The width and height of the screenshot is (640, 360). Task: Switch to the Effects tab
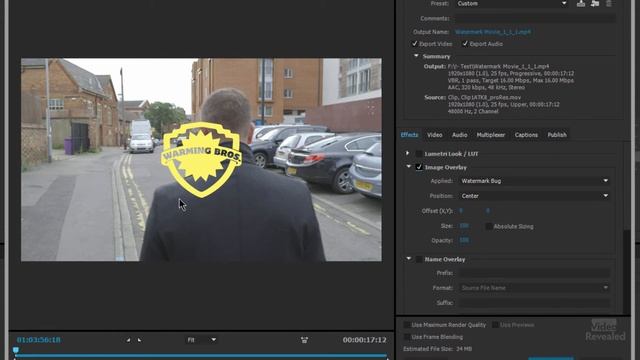[409, 135]
